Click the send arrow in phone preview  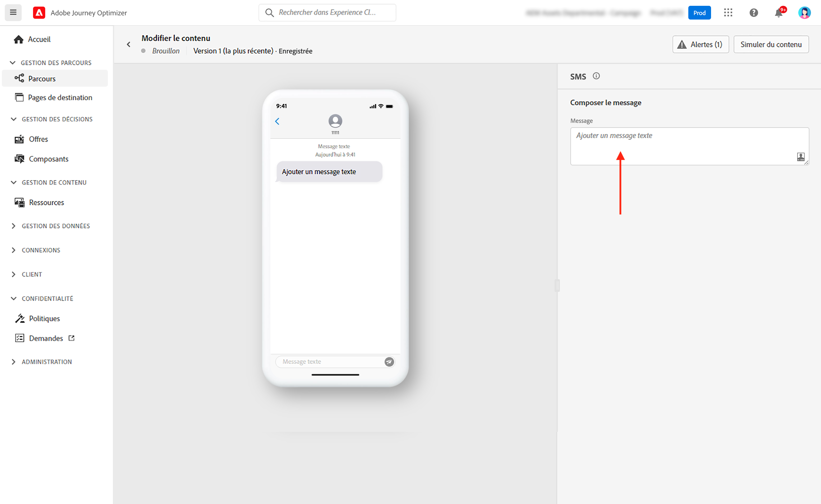389,362
